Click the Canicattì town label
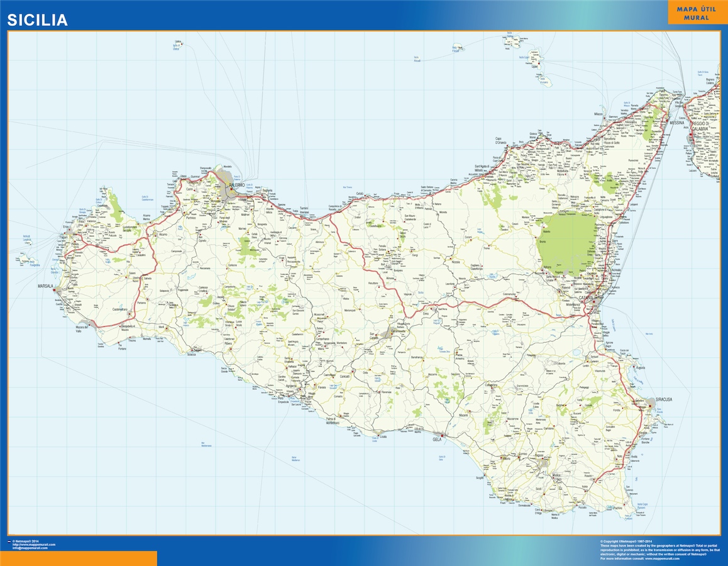The image size is (728, 566). (x=345, y=377)
